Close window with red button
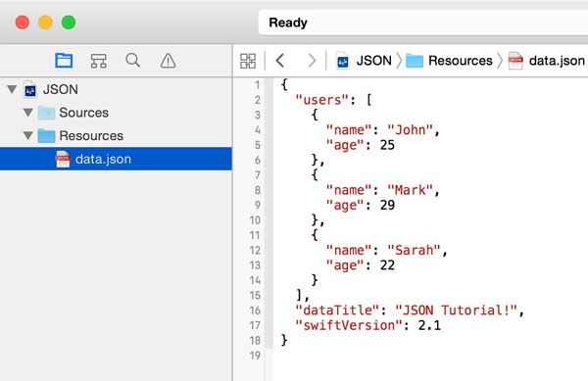Image resolution: width=588 pixels, height=381 pixels. coord(23,23)
